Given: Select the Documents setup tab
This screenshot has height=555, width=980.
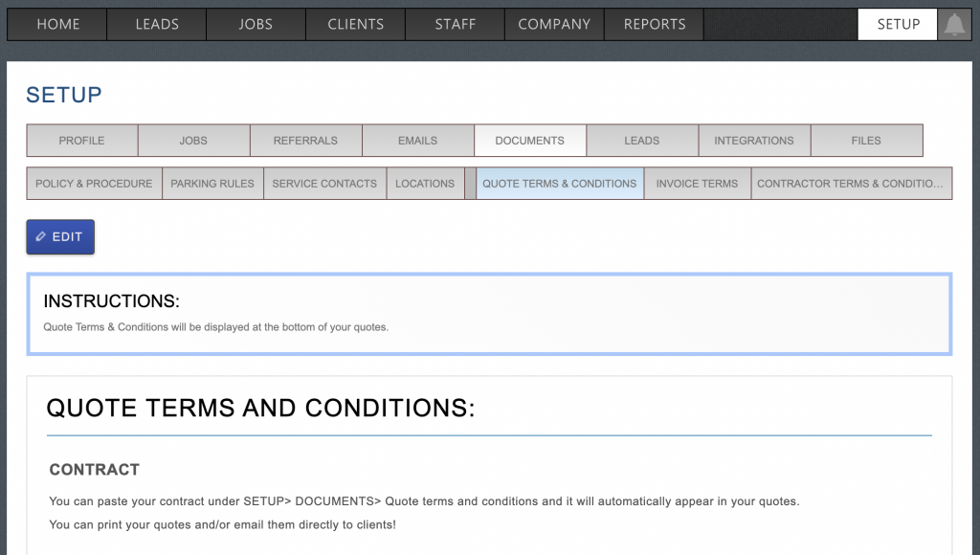Looking at the screenshot, I should 529,141.
